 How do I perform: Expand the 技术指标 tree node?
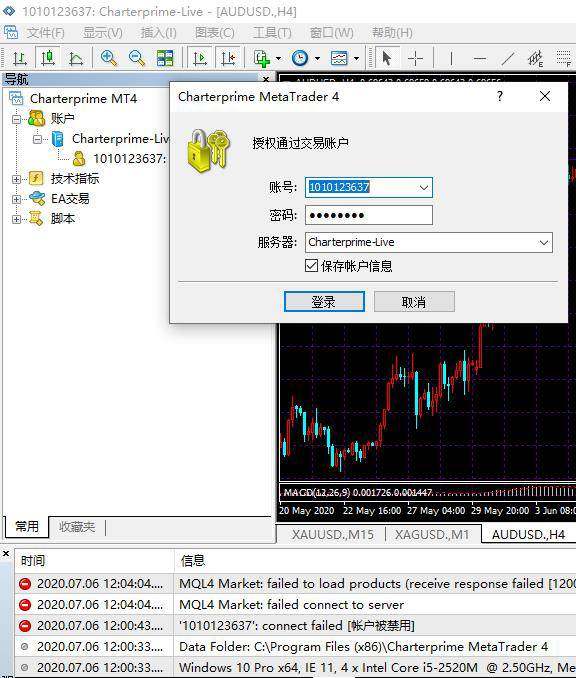[16, 179]
